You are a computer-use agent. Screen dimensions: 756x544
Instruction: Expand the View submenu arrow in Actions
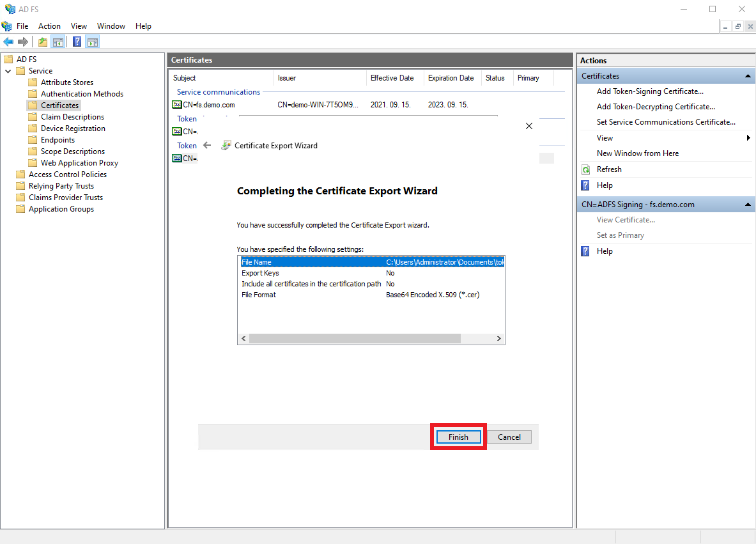[748, 138]
